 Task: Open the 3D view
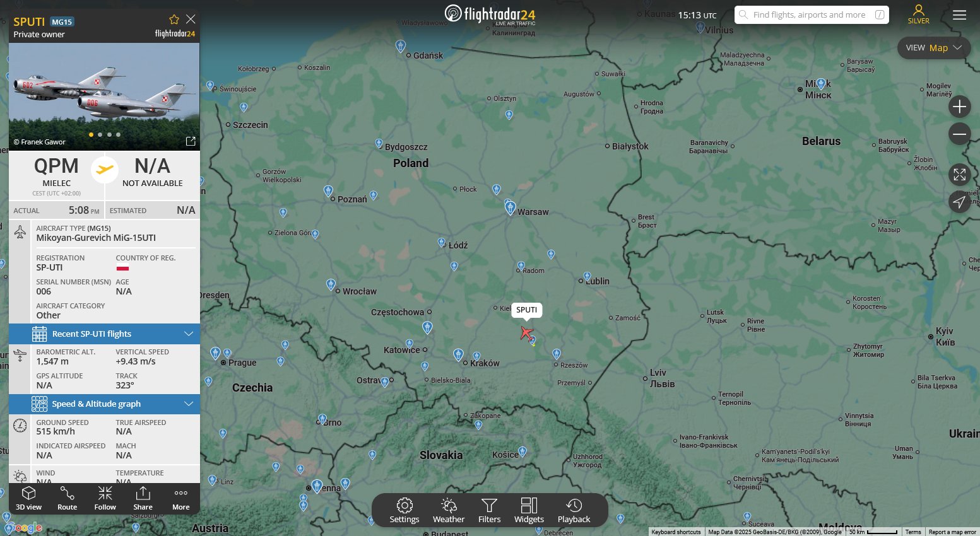pyautogui.click(x=28, y=498)
